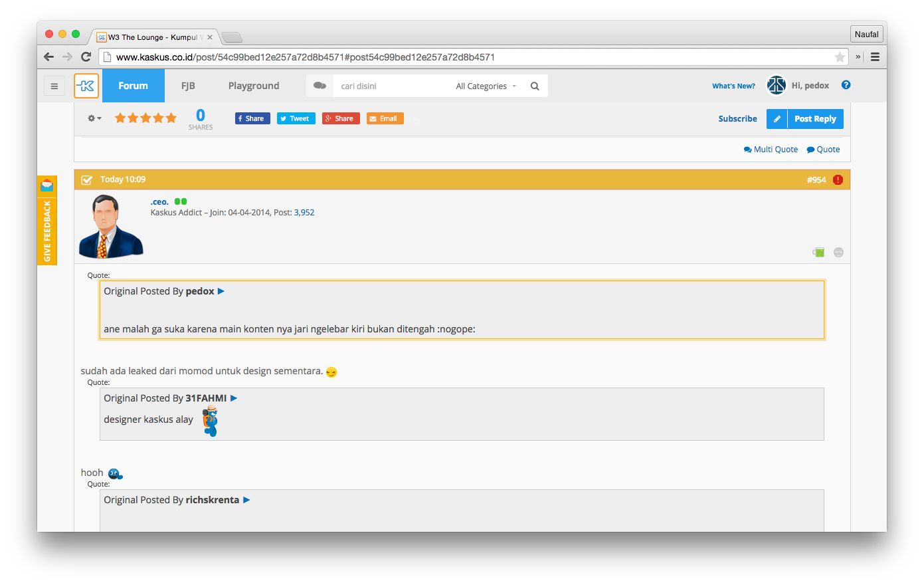Expand All Categories dropdown
Image resolution: width=924 pixels, height=585 pixels.
486,86
